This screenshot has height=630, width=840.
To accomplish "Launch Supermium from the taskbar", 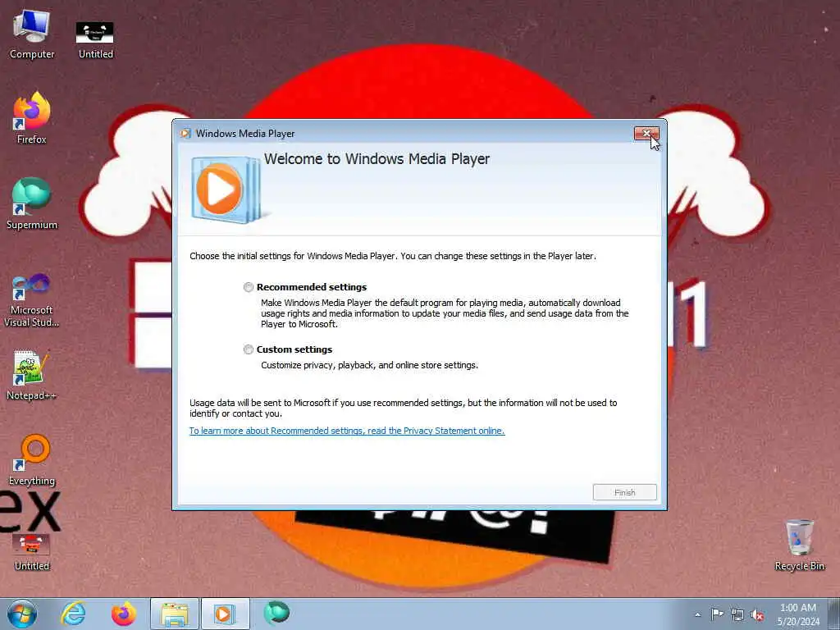I will (276, 613).
